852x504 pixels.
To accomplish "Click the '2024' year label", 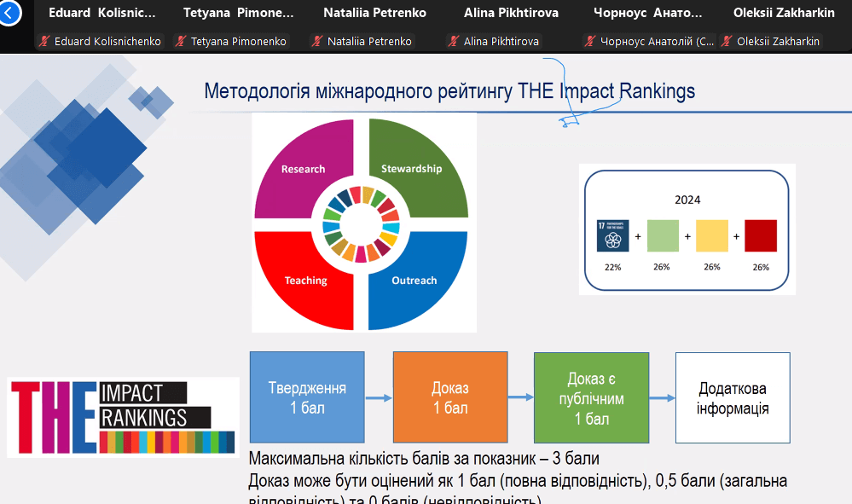I will [687, 200].
